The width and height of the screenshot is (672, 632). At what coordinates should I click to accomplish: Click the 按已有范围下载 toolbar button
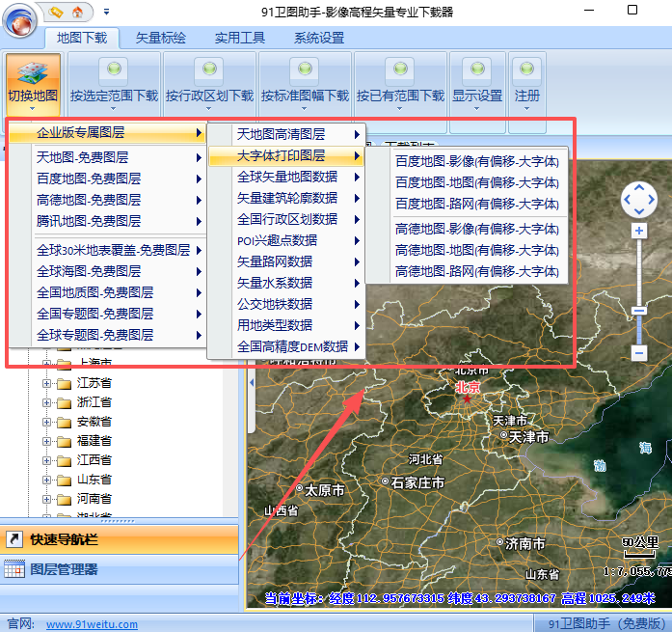click(x=401, y=84)
